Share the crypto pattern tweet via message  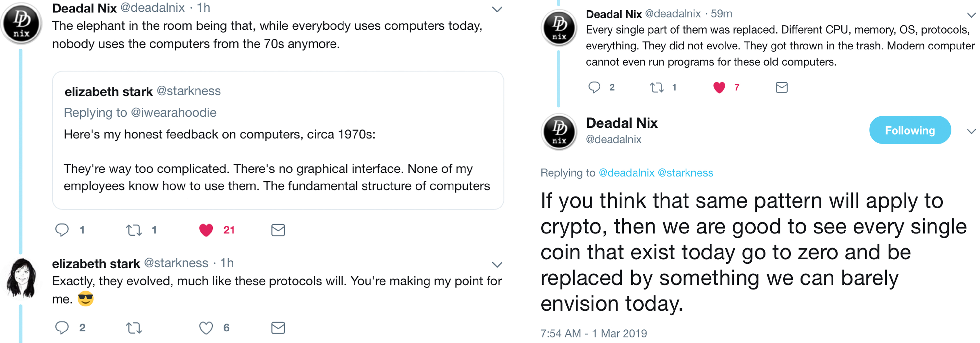coord(781,87)
